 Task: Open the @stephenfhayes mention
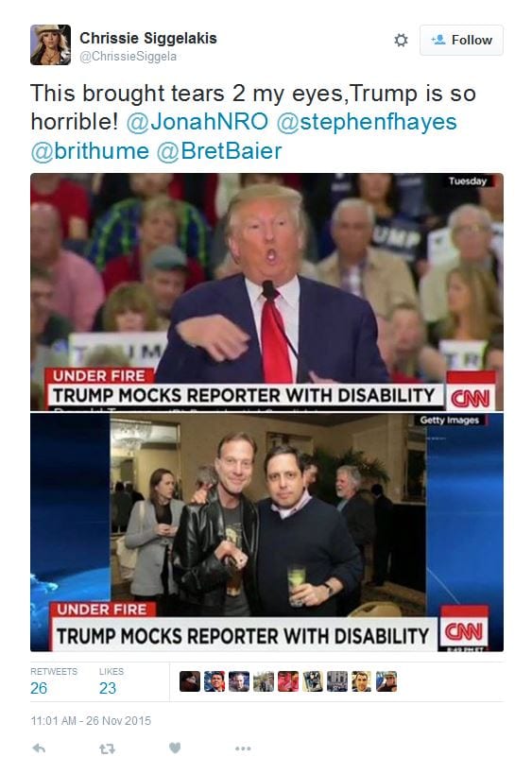coord(367,123)
